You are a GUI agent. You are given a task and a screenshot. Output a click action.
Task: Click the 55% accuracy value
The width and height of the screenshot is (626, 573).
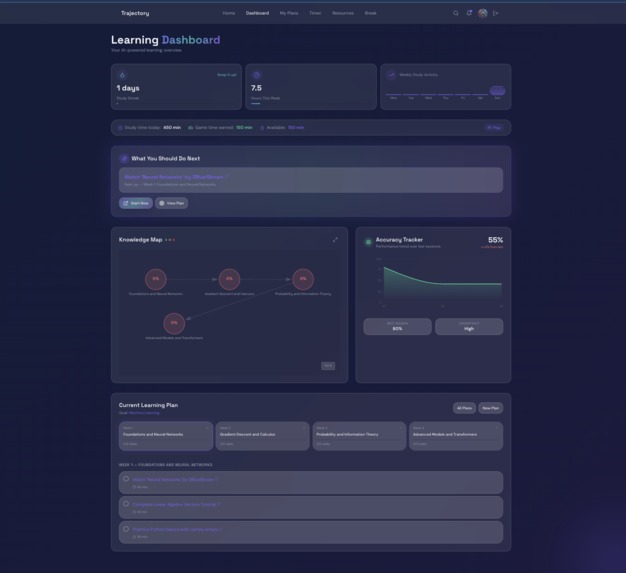click(x=495, y=240)
